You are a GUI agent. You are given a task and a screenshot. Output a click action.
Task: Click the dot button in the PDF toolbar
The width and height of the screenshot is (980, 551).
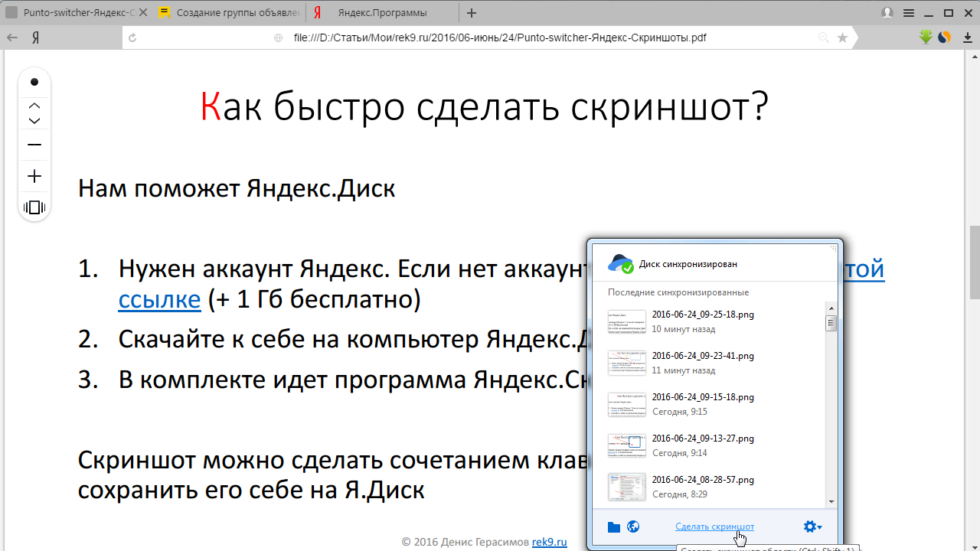click(x=34, y=82)
